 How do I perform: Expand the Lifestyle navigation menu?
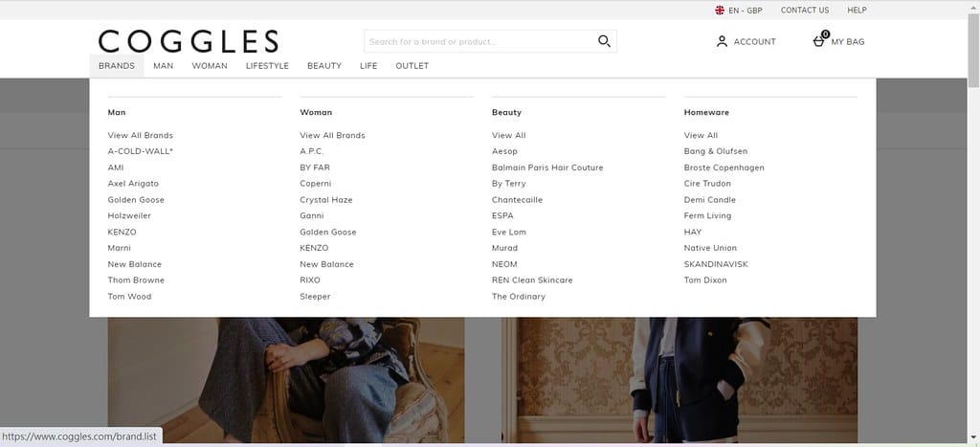point(267,66)
